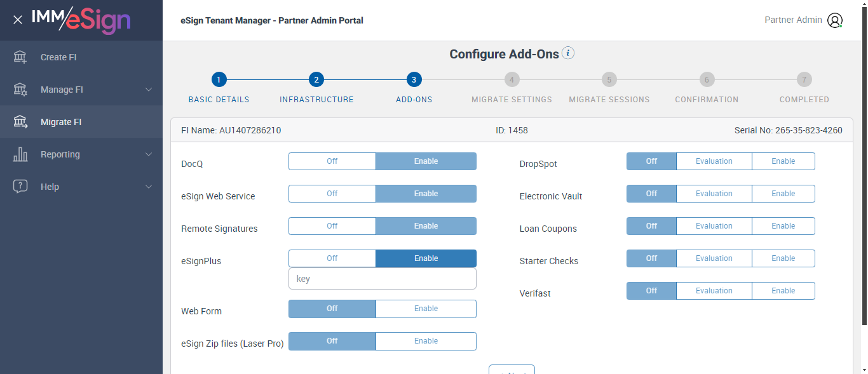Set DropSpot to Evaluation
The image size is (868, 374).
tap(714, 161)
